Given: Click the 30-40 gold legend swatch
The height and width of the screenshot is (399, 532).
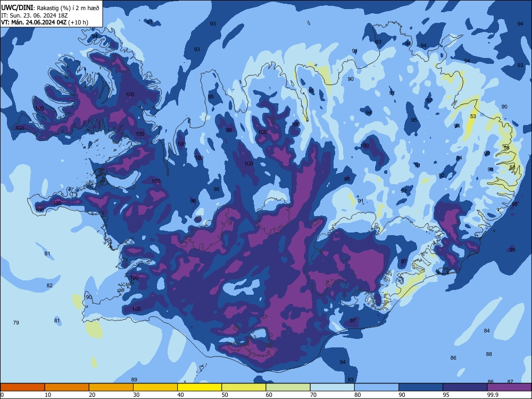Looking at the screenshot, I should point(155,387).
